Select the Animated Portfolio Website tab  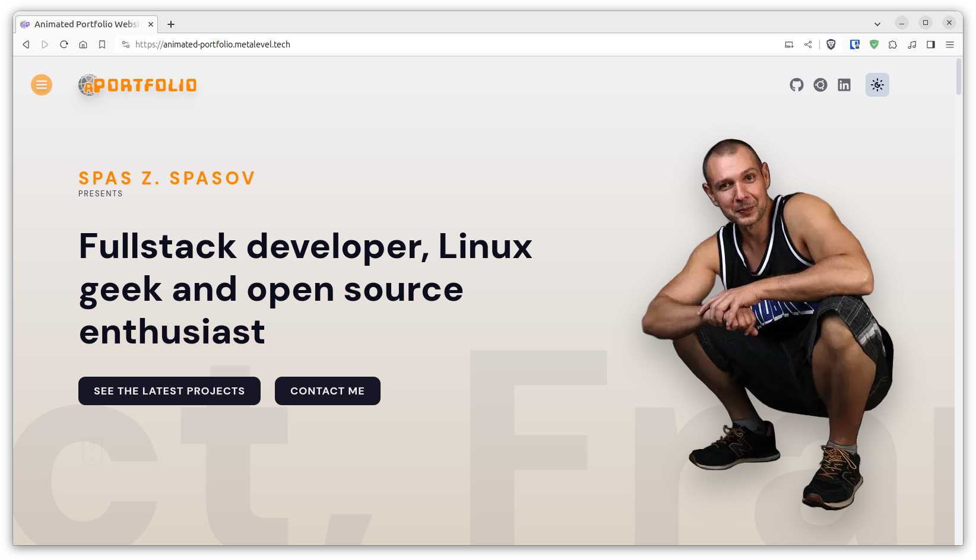pyautogui.click(x=87, y=24)
